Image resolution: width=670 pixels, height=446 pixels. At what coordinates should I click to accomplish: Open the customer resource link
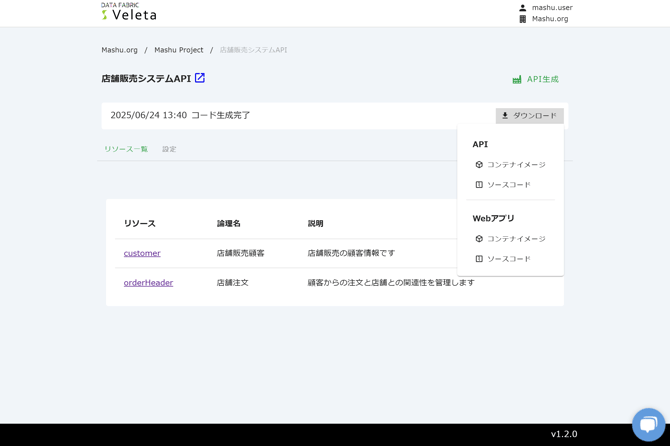pyautogui.click(x=142, y=253)
